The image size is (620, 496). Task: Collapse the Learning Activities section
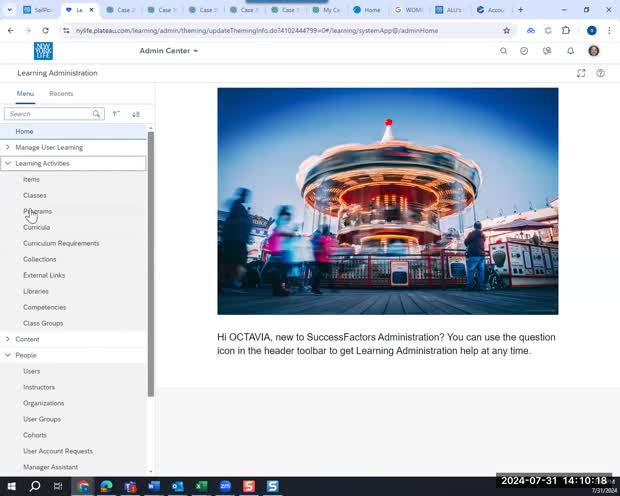point(8,163)
